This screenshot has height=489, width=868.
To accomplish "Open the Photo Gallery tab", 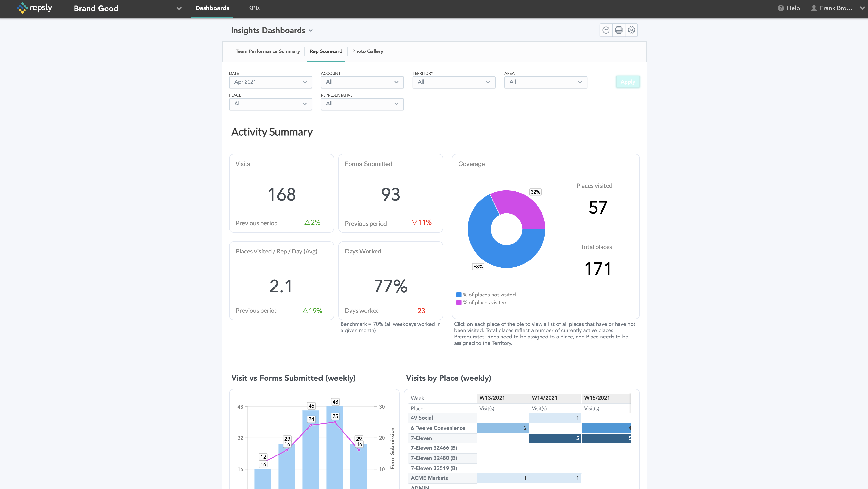I will click(x=367, y=51).
